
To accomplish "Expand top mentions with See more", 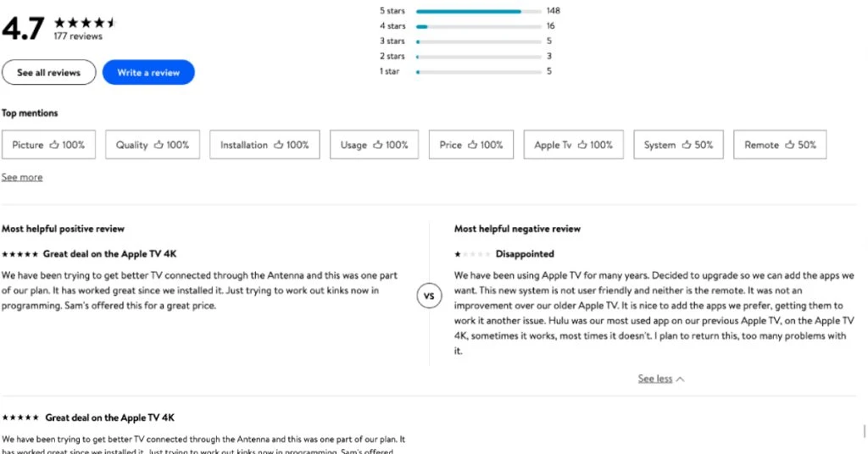I will point(22,177).
